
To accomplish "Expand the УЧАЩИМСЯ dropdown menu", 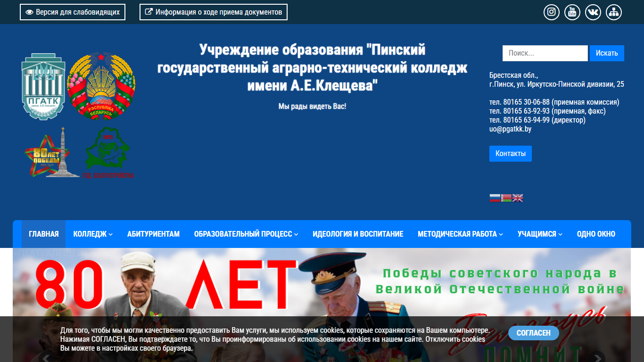I will coord(540,234).
